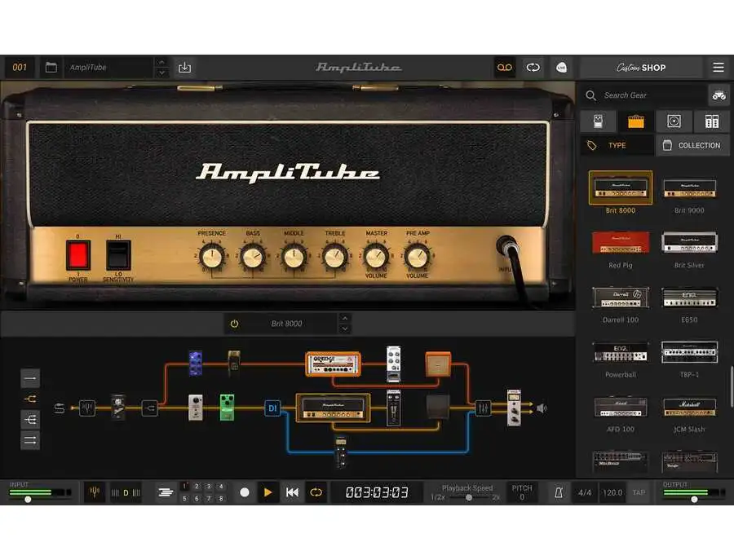Click rewind to start button
This screenshot has width=734, height=560.
(x=292, y=492)
